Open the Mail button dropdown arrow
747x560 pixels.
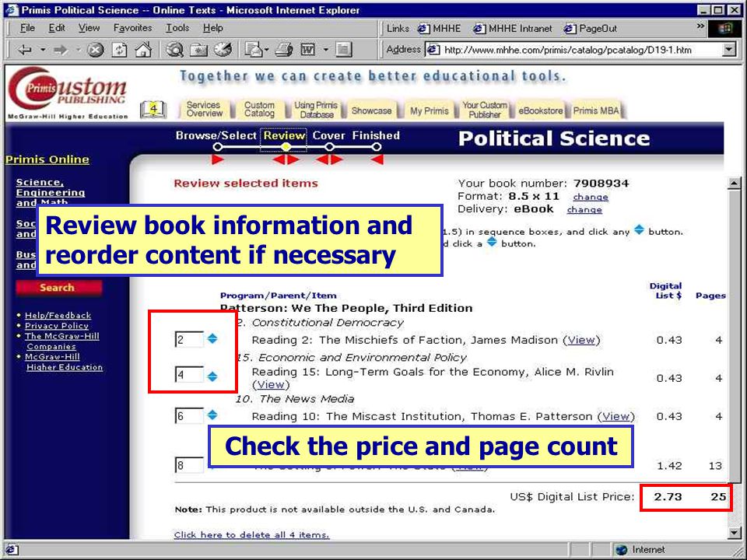266,50
